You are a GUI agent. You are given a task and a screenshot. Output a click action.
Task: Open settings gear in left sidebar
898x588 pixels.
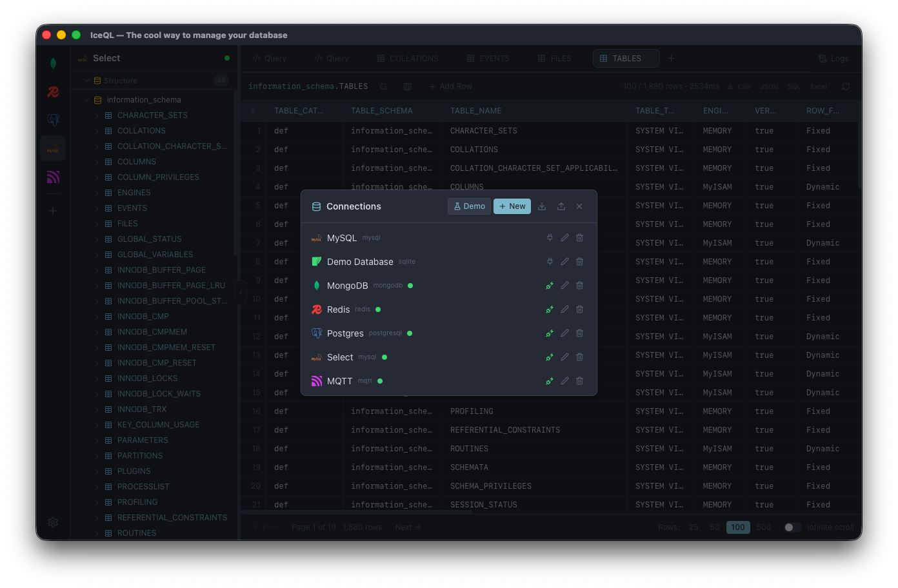point(53,522)
